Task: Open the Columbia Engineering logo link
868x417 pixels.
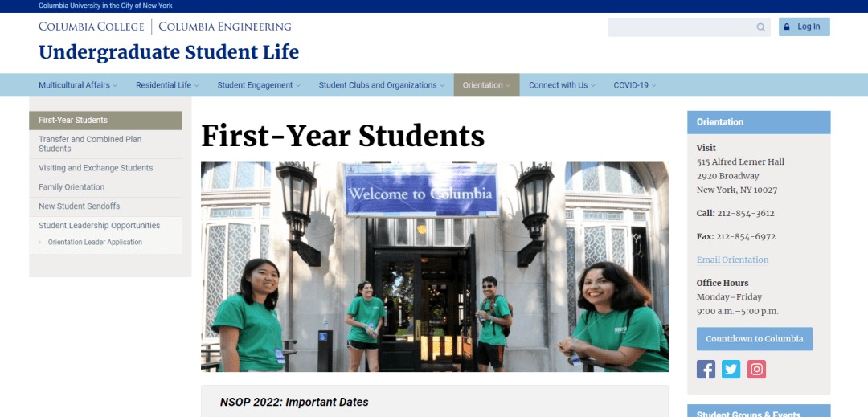Action: click(225, 27)
